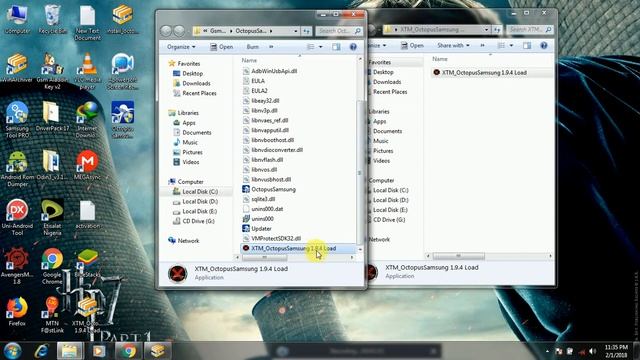Open Local Disk (D:) in left window

pos(200,201)
